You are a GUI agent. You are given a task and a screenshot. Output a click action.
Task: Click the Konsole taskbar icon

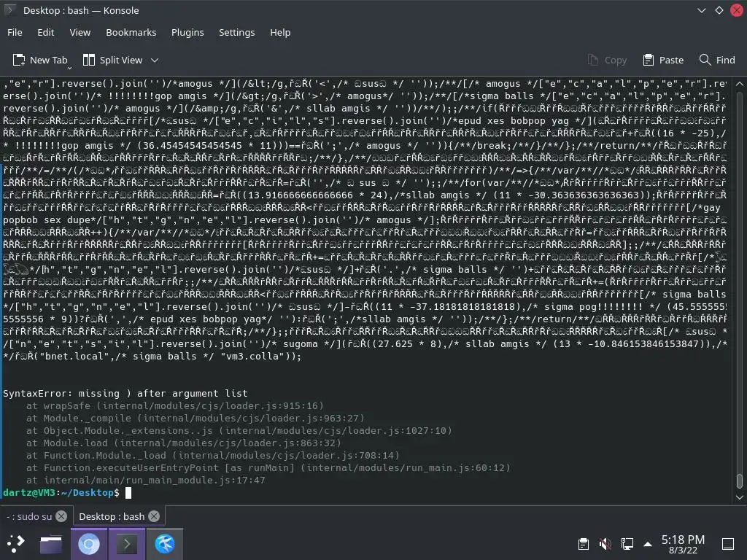(x=127, y=544)
